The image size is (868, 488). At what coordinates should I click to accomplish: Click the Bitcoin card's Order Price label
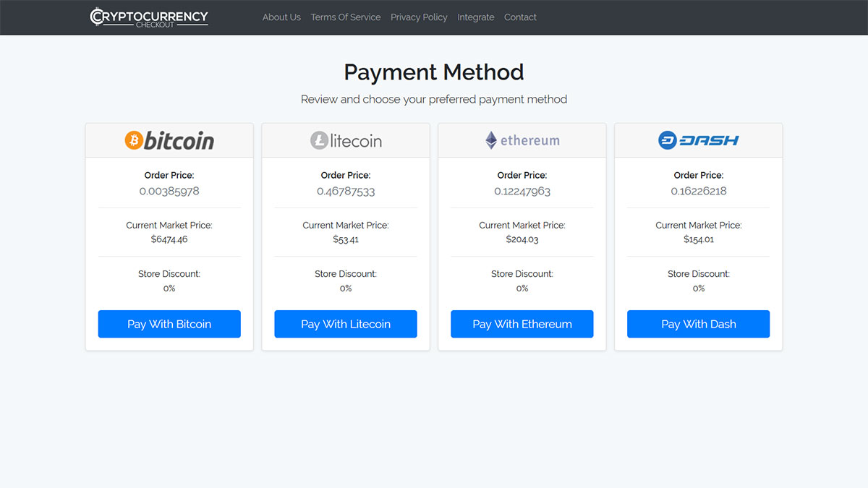pyautogui.click(x=169, y=175)
